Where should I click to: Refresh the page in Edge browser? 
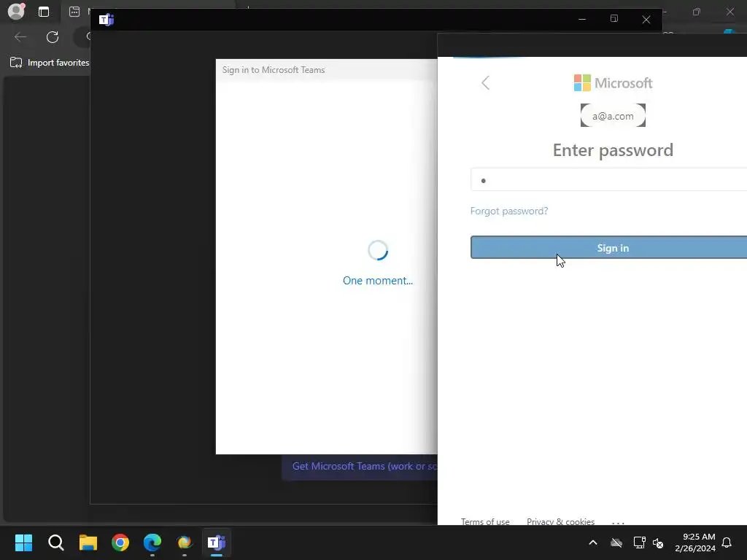[x=53, y=37]
